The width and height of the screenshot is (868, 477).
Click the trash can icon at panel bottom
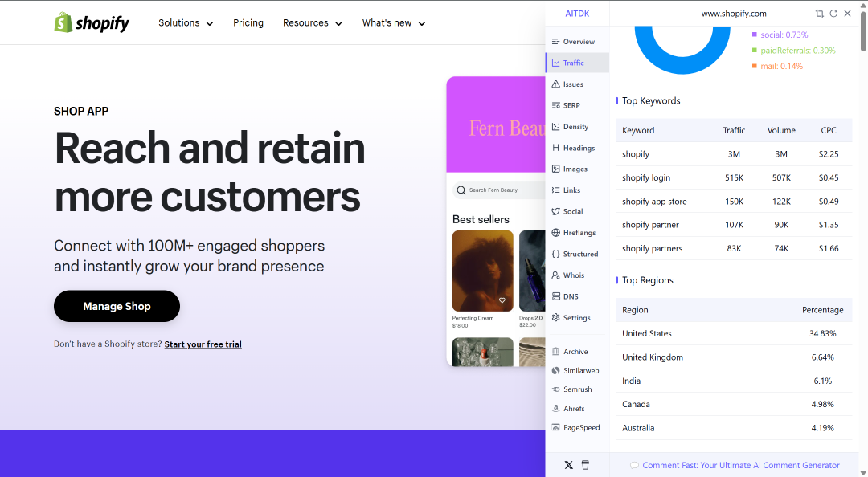tap(585, 465)
